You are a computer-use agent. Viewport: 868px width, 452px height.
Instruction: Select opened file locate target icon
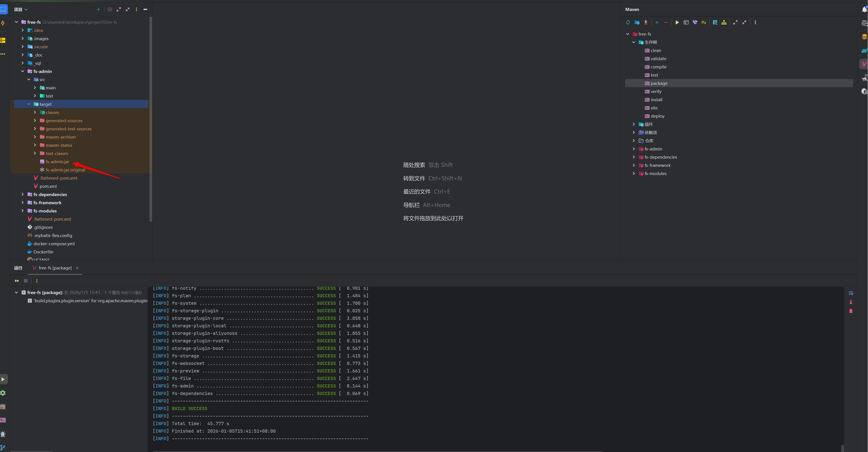[110, 9]
